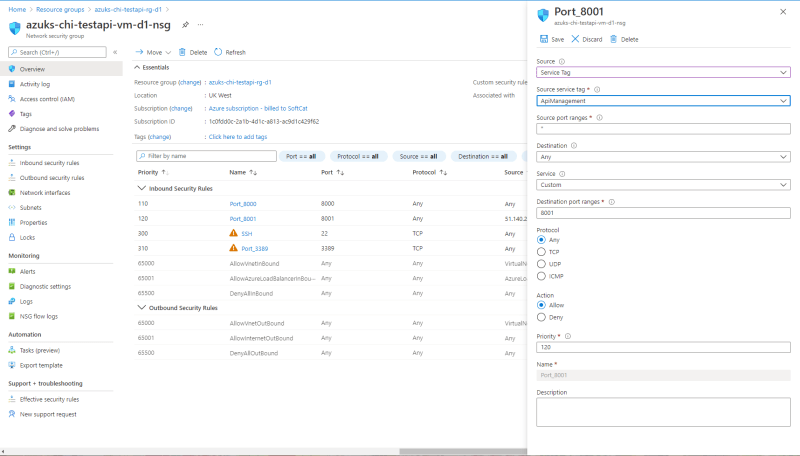Open the Move dropdown chevron
The image size is (800, 456).
168,53
